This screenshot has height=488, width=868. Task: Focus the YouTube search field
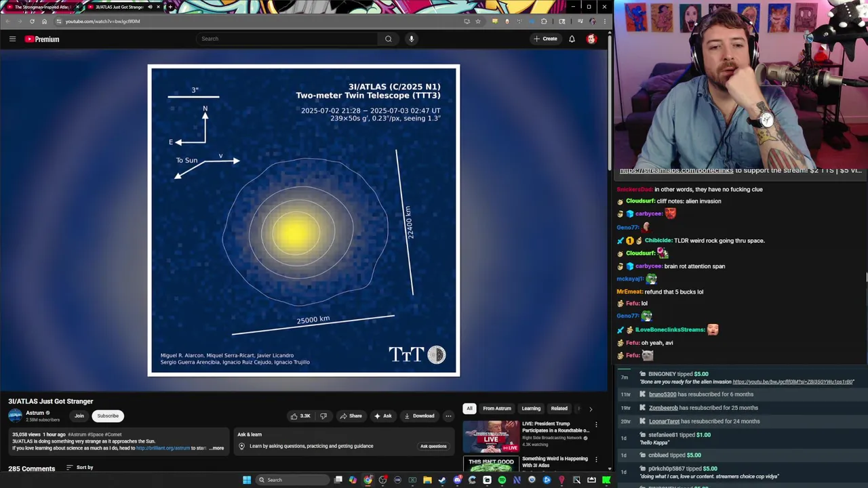[287, 39]
